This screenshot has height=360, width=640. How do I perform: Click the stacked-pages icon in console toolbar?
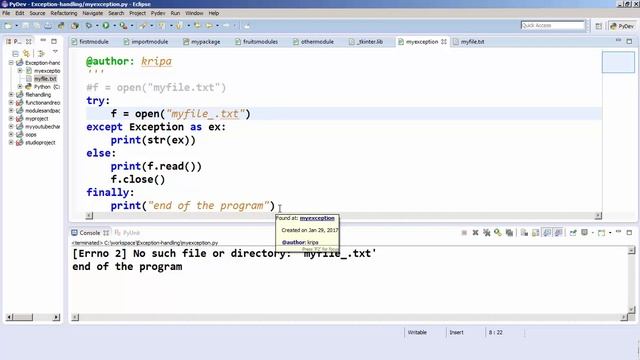[x=509, y=233]
